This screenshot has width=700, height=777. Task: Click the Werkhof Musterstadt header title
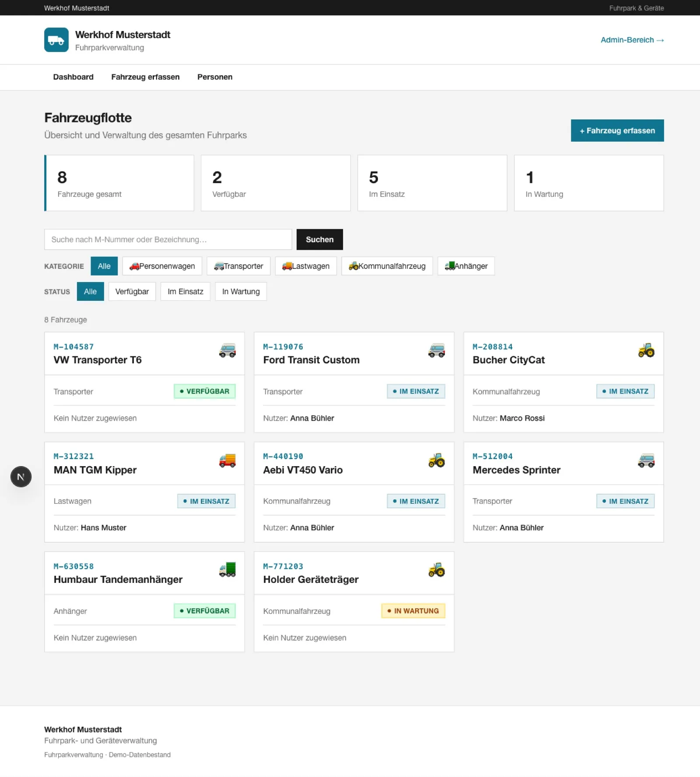click(x=122, y=35)
